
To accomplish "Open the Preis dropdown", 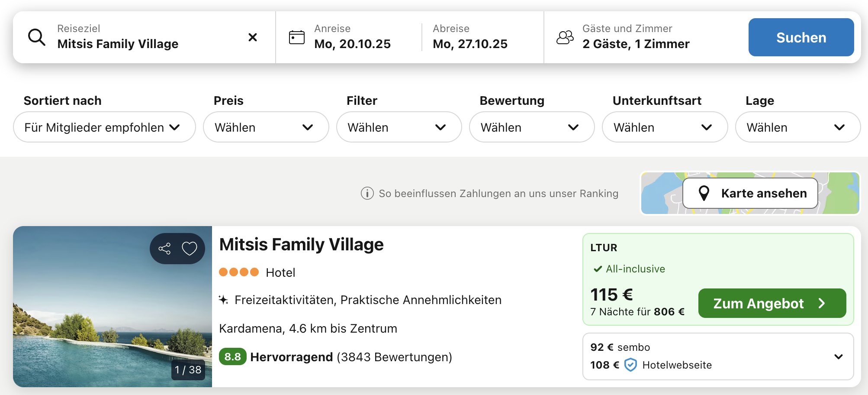I will click(266, 127).
